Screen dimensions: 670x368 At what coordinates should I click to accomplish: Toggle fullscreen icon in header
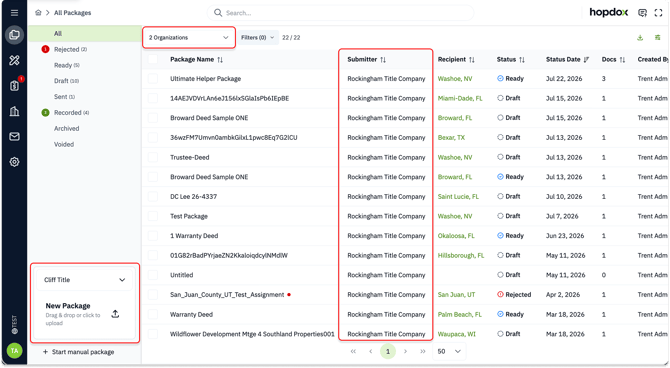pyautogui.click(x=658, y=13)
